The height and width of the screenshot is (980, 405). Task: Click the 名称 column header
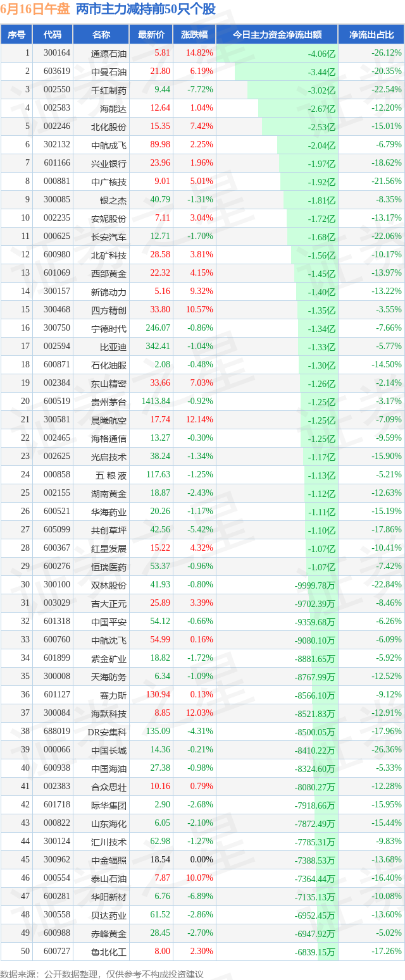pos(101,35)
